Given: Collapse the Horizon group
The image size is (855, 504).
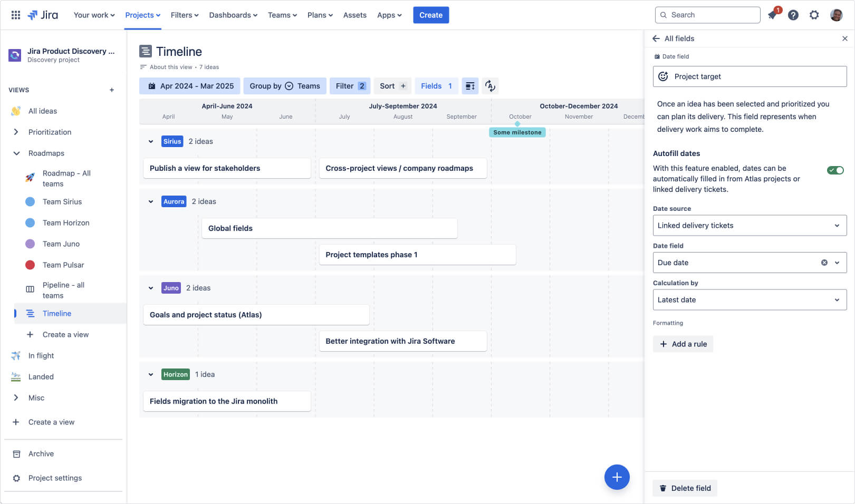Looking at the screenshot, I should click(x=151, y=374).
